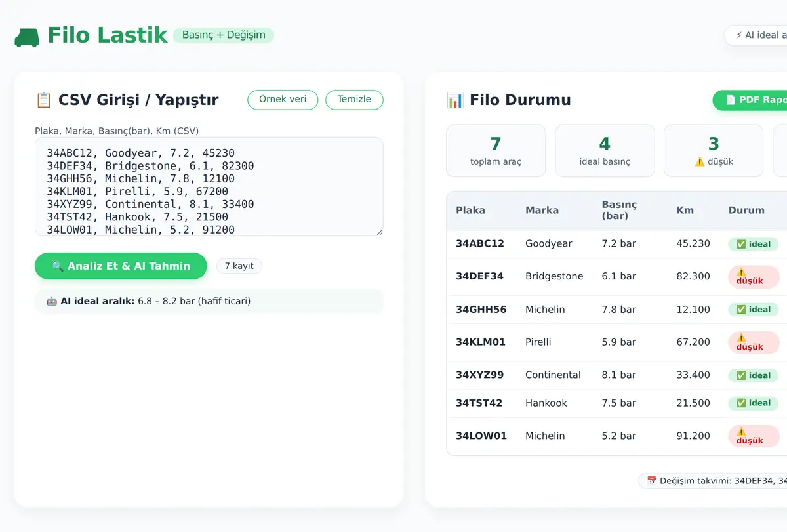This screenshot has width=787, height=532.
Task: Select the ideal basınç summary card
Action: coord(605,151)
